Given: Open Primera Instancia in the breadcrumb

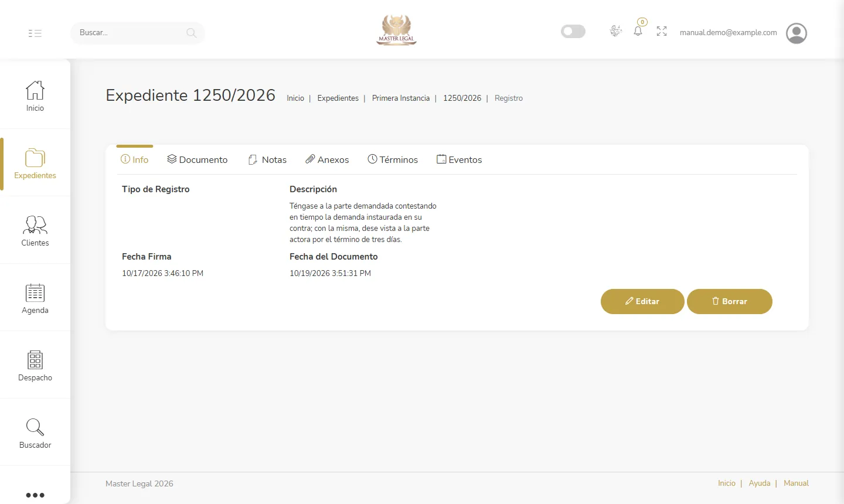Looking at the screenshot, I should 401,98.
